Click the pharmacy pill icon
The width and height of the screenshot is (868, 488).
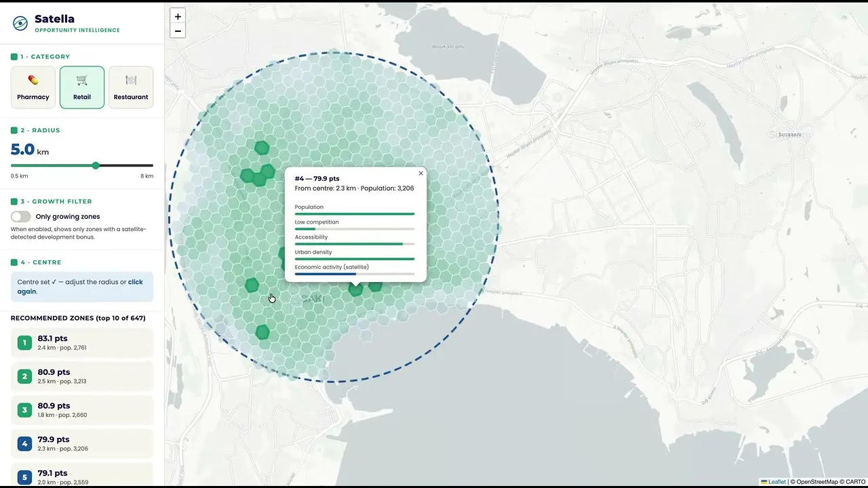(x=33, y=80)
